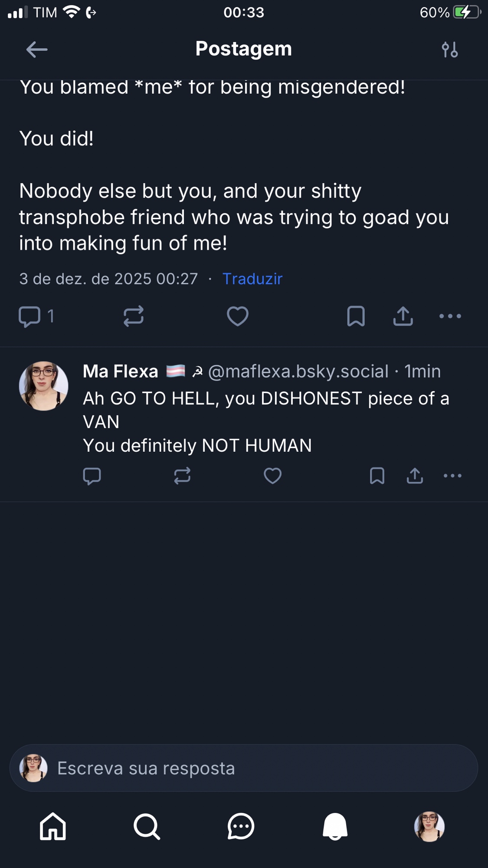Click the Traduzir link
Screen dimensions: 488x868
[252, 279]
